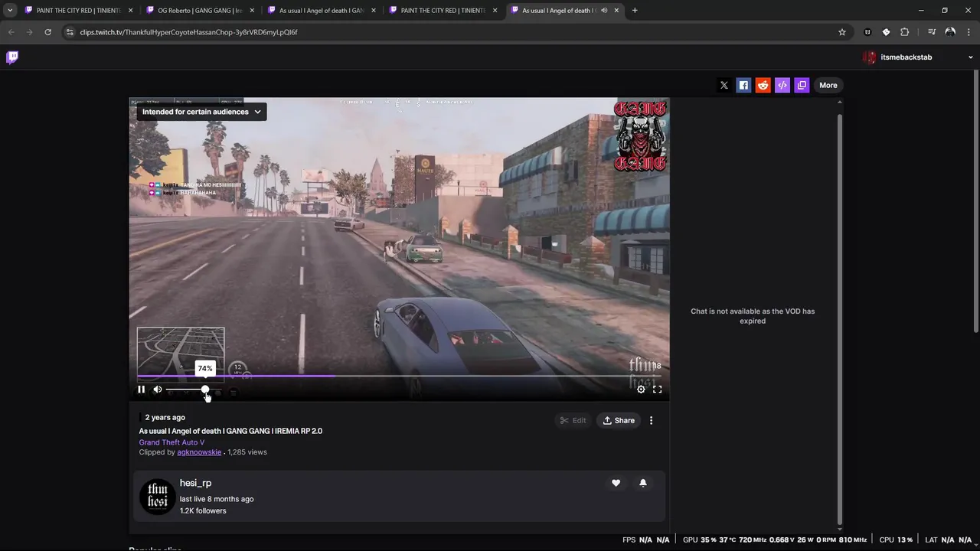Enter fullscreen video mode
The height and width of the screenshot is (551, 980).
click(657, 390)
